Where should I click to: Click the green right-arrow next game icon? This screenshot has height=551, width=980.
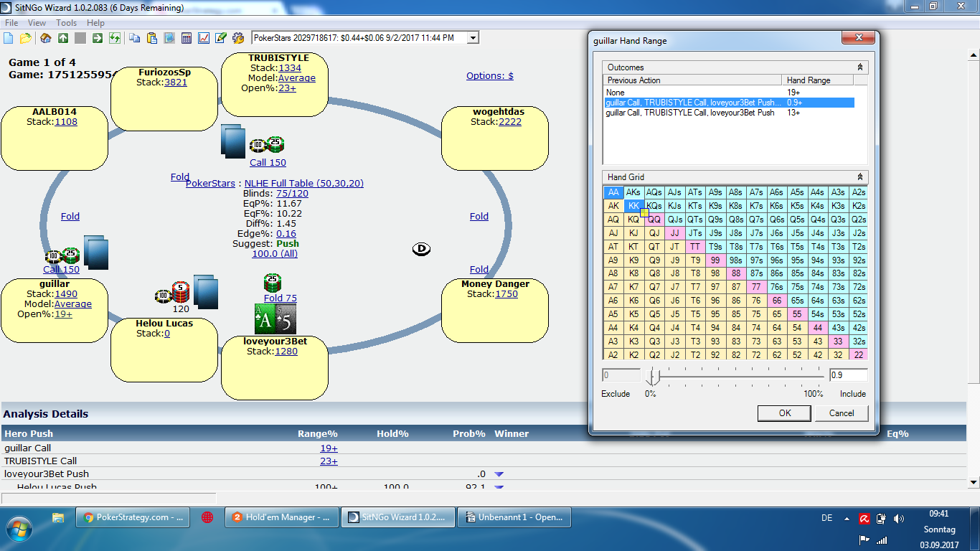pos(98,38)
